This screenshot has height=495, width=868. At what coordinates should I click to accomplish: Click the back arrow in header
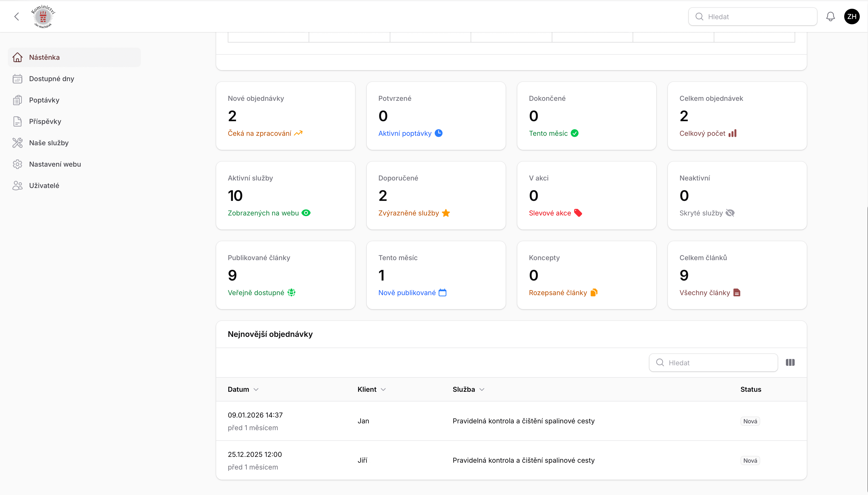[x=17, y=17]
